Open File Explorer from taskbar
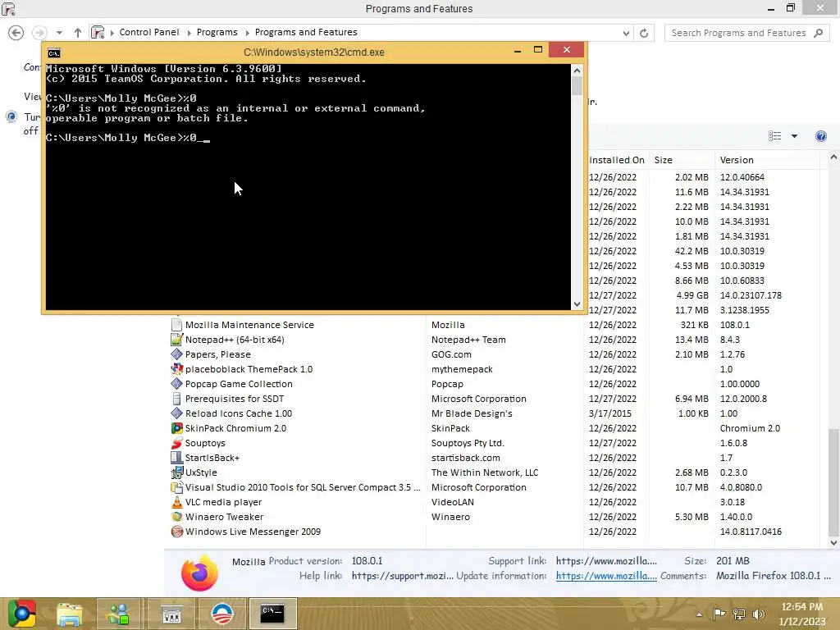 coord(70,614)
